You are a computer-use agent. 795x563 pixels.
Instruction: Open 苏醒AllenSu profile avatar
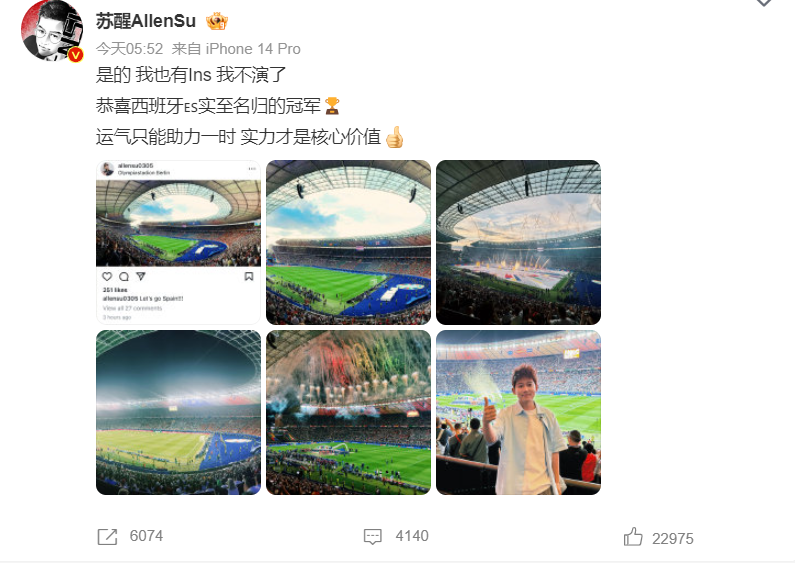(x=52, y=30)
